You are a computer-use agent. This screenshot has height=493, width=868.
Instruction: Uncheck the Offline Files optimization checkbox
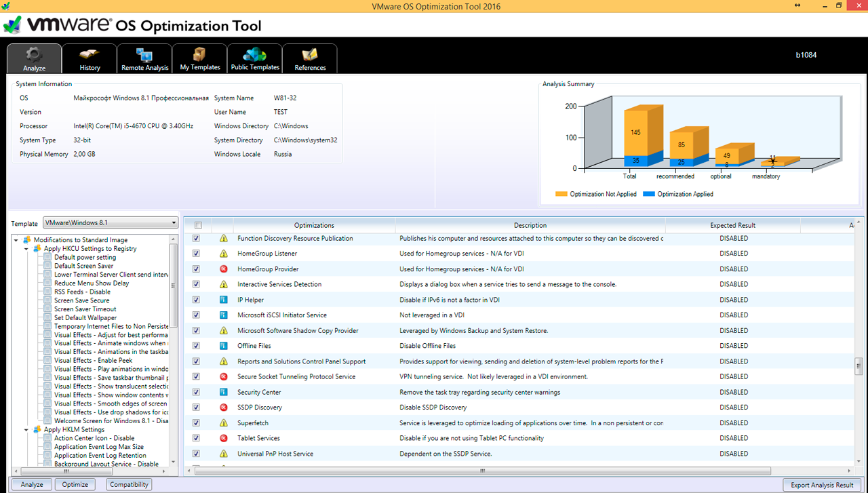point(197,346)
